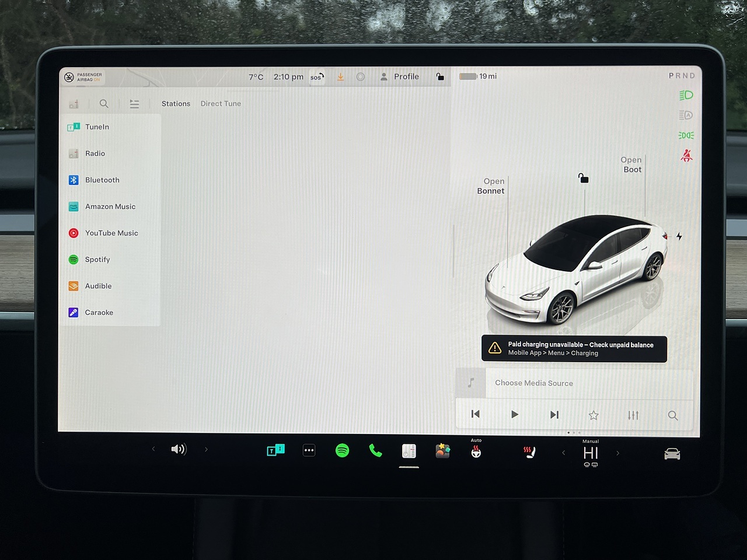Tap the Open Bonnet button
Image resolution: width=747 pixels, height=560 pixels.
coord(491,186)
